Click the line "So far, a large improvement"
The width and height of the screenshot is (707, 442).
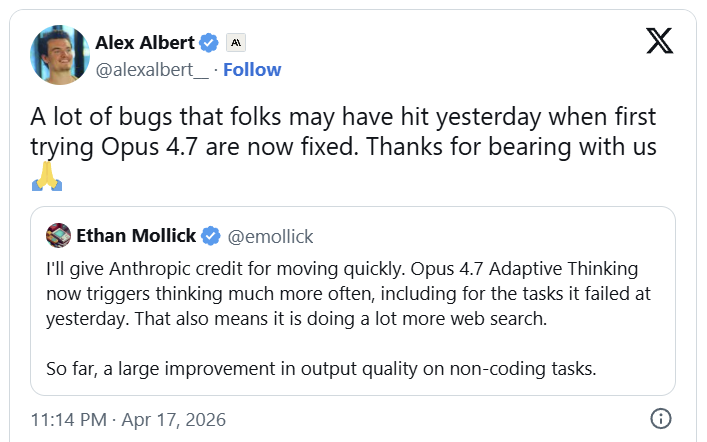coord(320,367)
